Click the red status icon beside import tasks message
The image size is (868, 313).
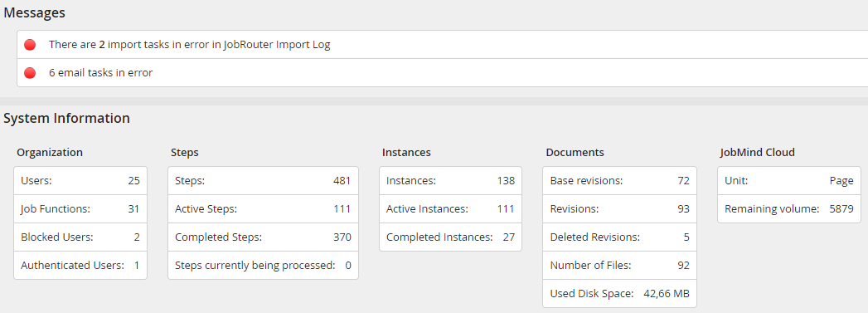(x=30, y=45)
